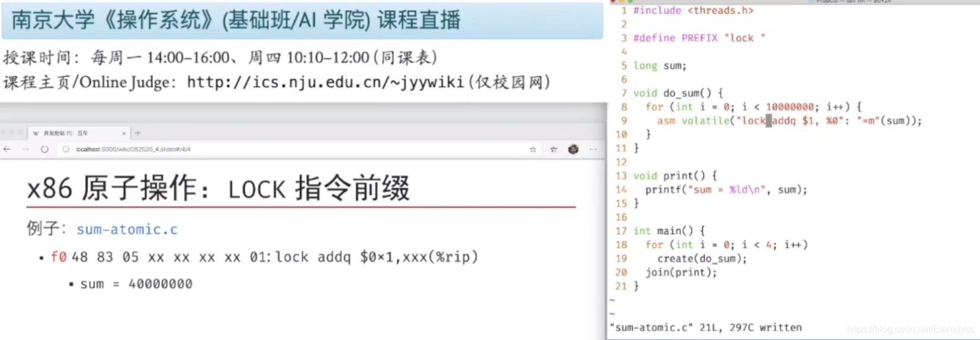Screen dimensions: 980x340
Task: Open the sum-atomic.c example link
Action: coord(127,229)
